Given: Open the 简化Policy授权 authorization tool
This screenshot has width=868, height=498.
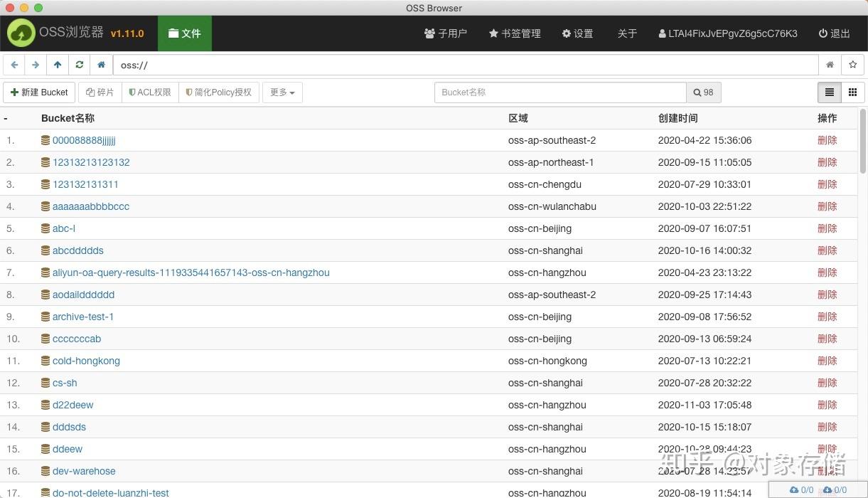Looking at the screenshot, I should coord(218,92).
